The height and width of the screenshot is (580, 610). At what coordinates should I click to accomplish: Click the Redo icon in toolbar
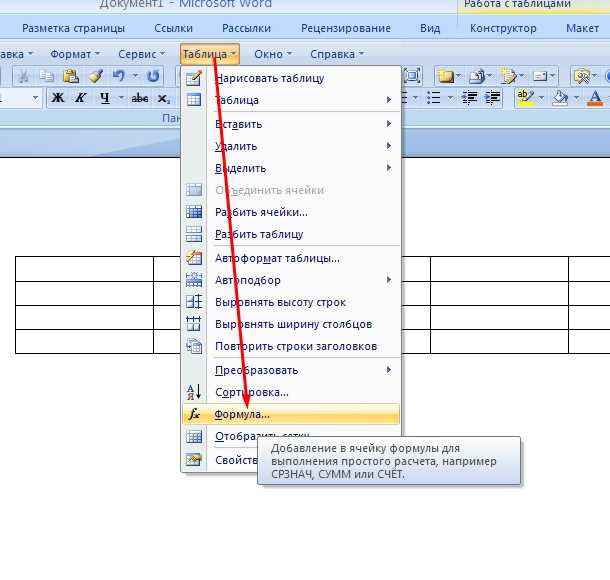(153, 76)
